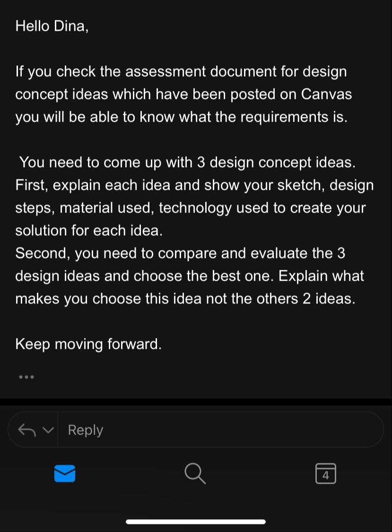Open the Calendar icon showing 4
Image resolution: width=392 pixels, height=532 pixels.
pyautogui.click(x=325, y=473)
